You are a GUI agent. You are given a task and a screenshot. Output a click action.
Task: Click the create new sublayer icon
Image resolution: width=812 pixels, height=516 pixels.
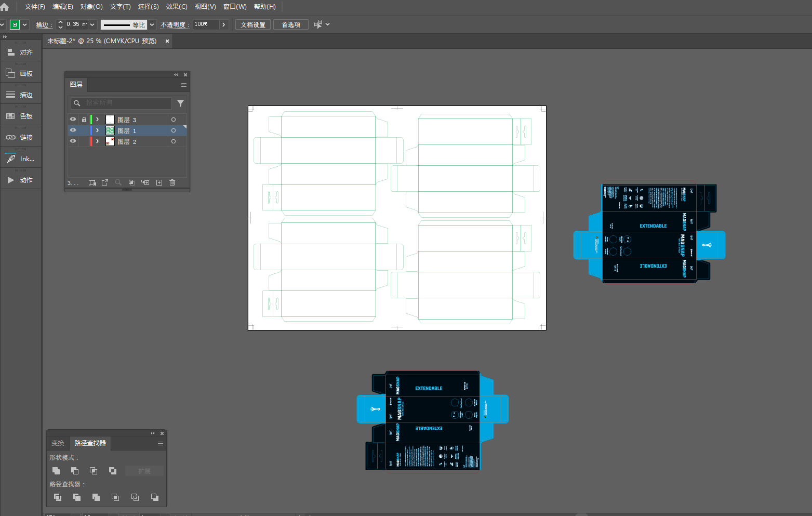click(145, 183)
